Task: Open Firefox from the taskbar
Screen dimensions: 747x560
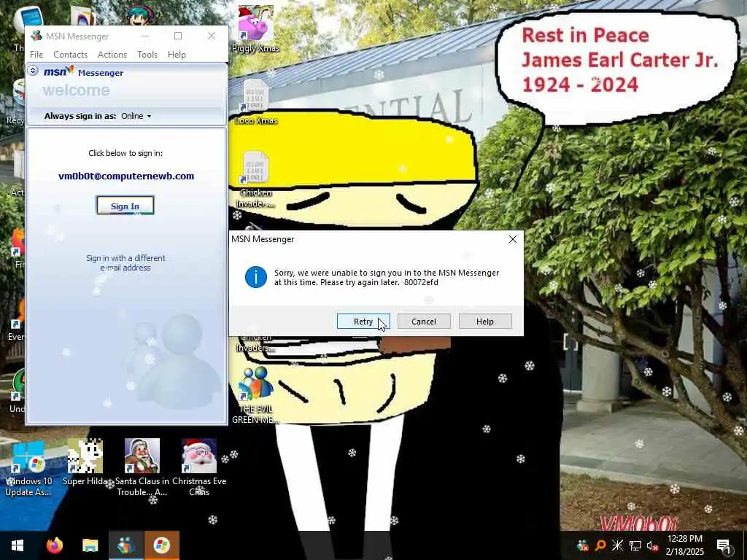Action: point(54,545)
